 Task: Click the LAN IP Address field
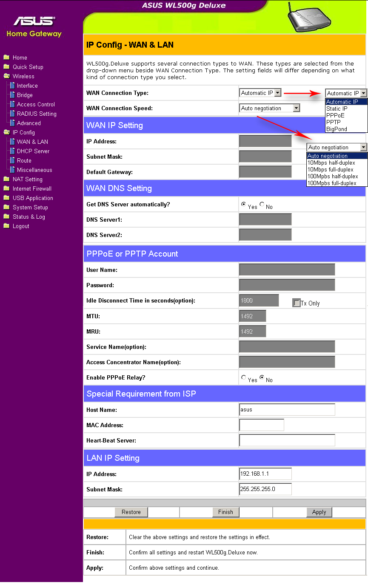tap(265, 474)
